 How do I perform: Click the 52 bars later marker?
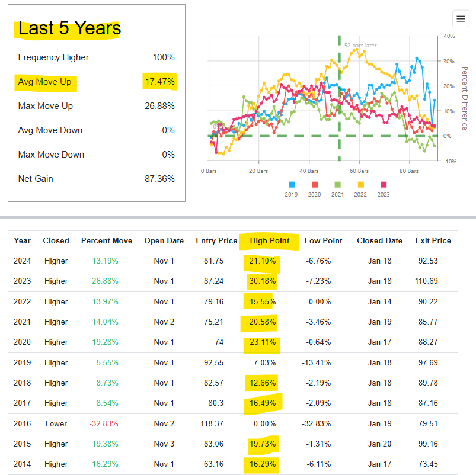tap(360, 45)
